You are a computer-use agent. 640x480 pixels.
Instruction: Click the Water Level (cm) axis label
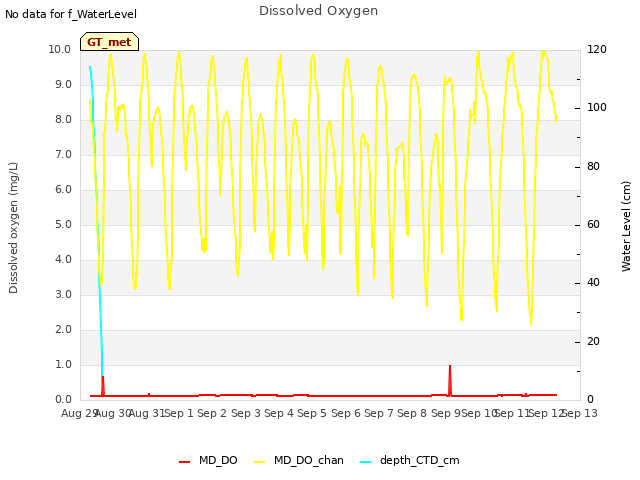626,227
